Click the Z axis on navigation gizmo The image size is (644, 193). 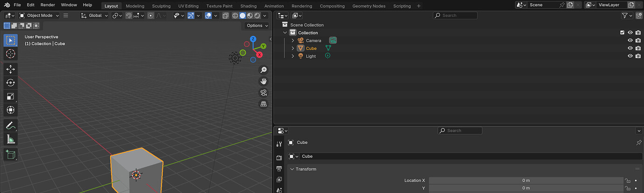(x=253, y=39)
